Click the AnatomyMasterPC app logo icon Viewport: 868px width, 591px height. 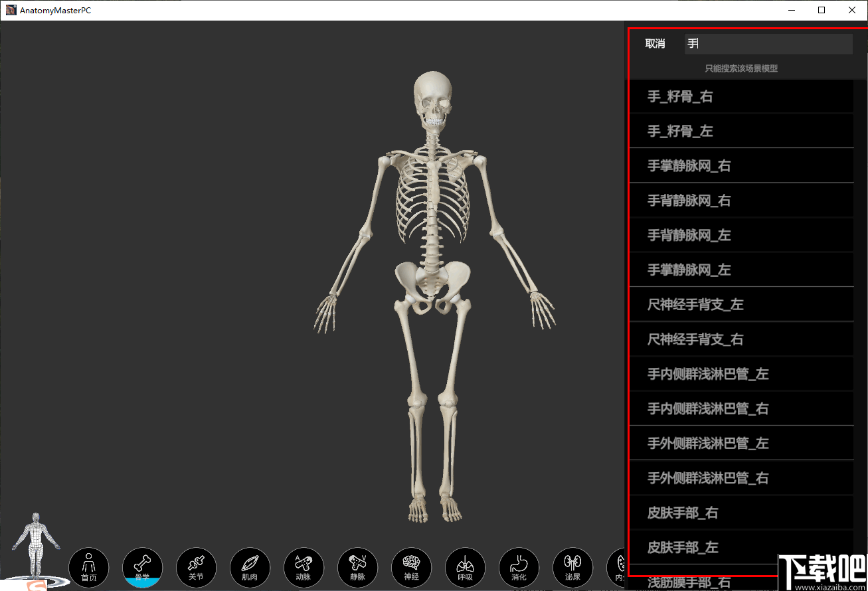pyautogui.click(x=11, y=10)
